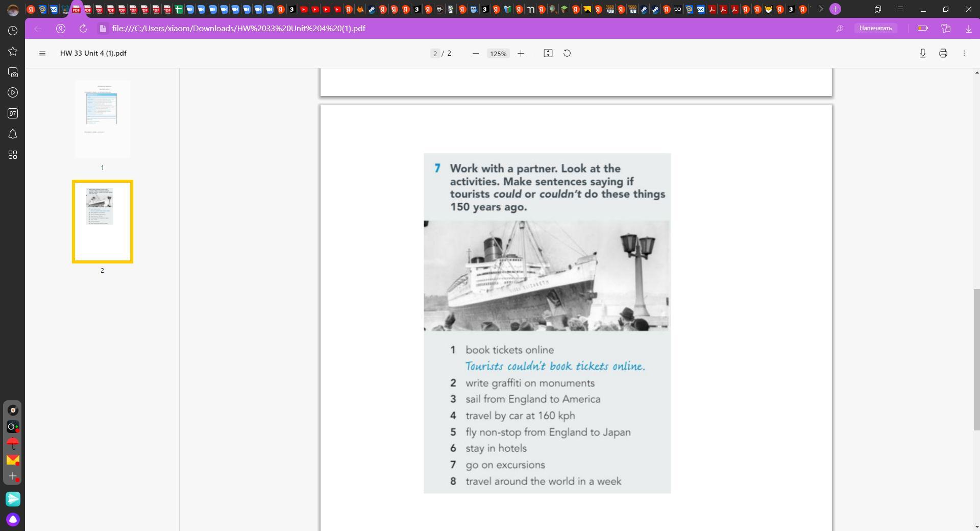Select the active PDF tab
The width and height of the screenshot is (980, 531).
[76, 9]
